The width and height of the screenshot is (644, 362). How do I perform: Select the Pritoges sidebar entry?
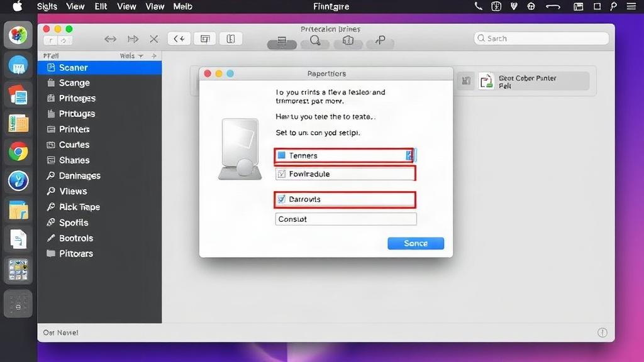(x=99, y=99)
